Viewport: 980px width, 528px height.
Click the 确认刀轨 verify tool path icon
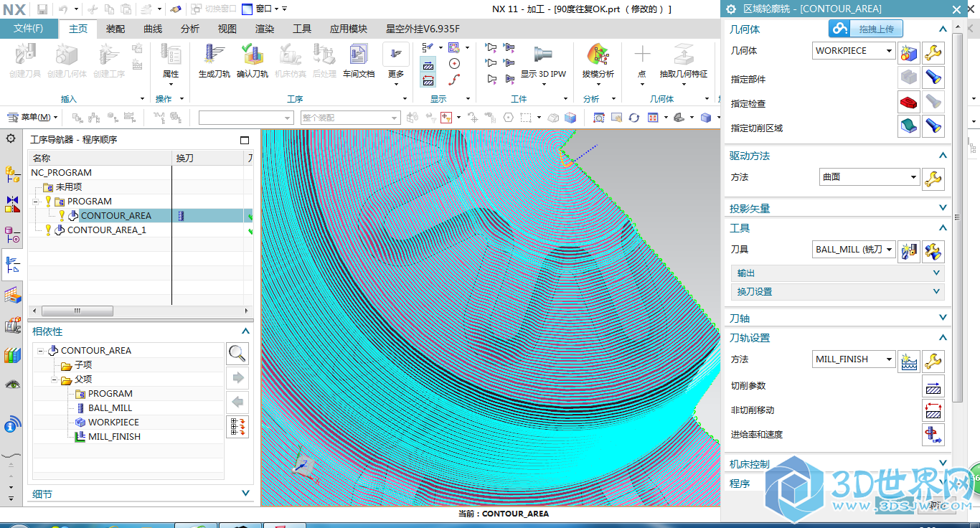(253, 55)
